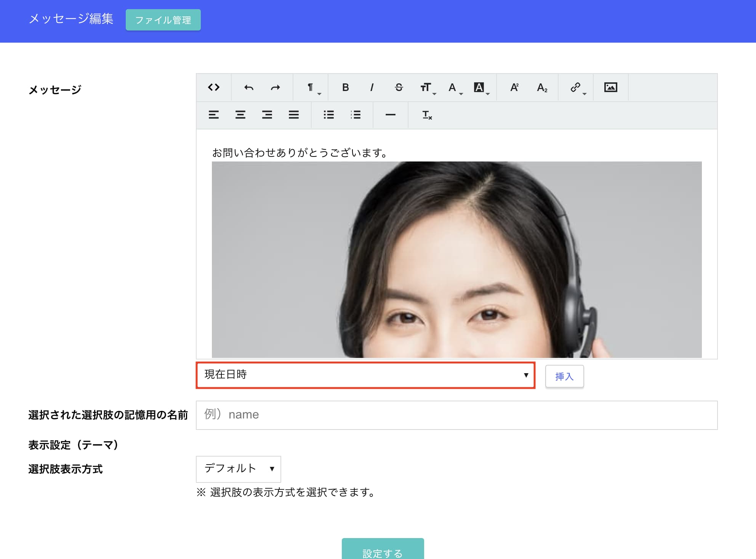Select the operator image in the editor

pyautogui.click(x=456, y=260)
